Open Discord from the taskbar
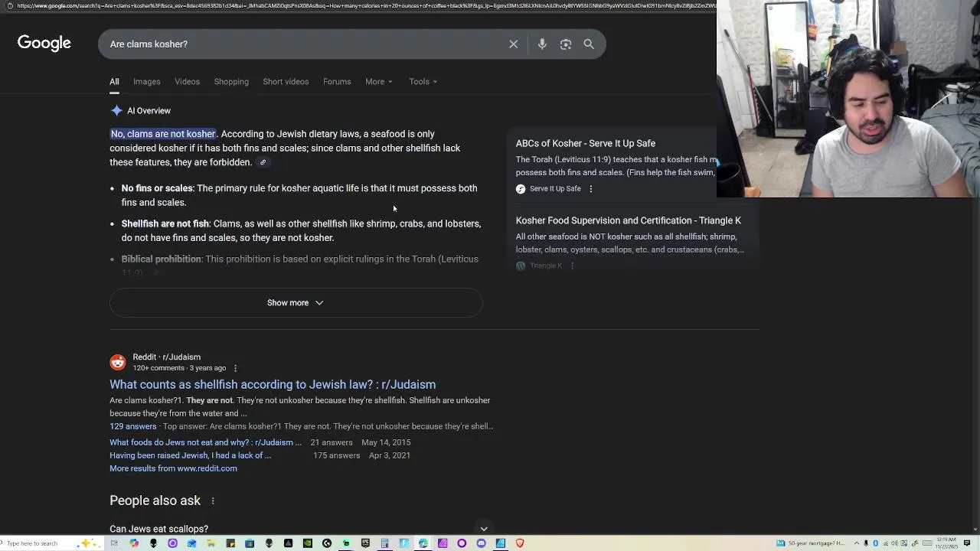Viewport: 980px width, 551px height. tap(482, 543)
